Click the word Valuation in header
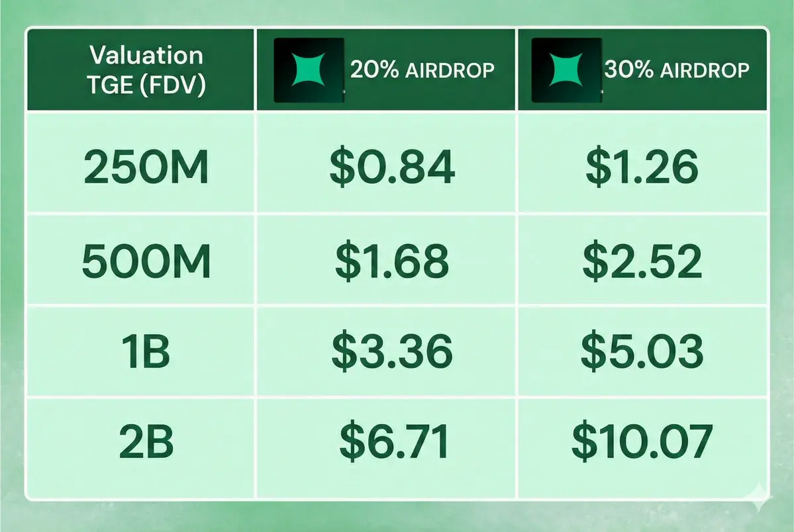The height and width of the screenshot is (532, 794). pos(146,55)
